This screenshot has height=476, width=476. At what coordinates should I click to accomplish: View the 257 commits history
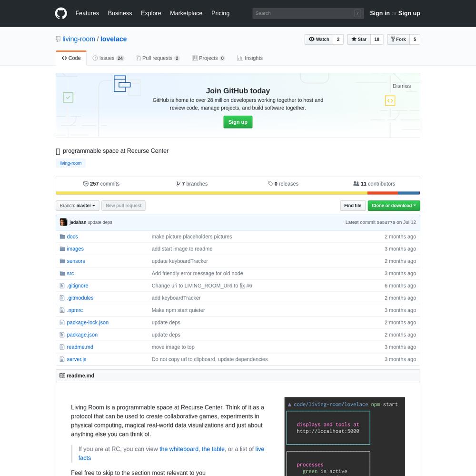pos(101,184)
